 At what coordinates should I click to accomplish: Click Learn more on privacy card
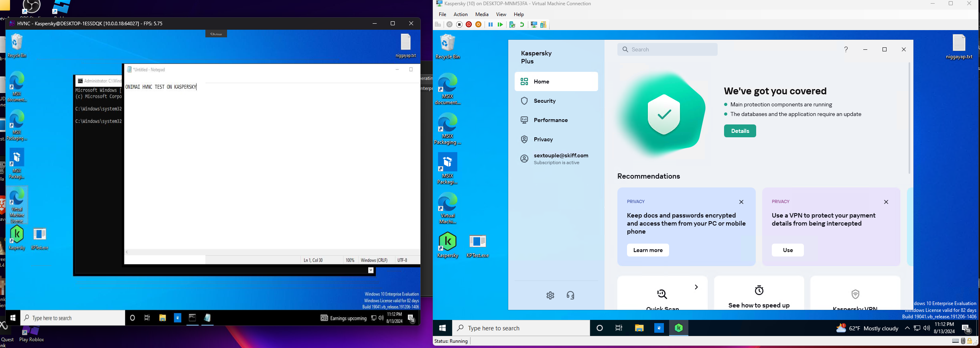pyautogui.click(x=647, y=250)
